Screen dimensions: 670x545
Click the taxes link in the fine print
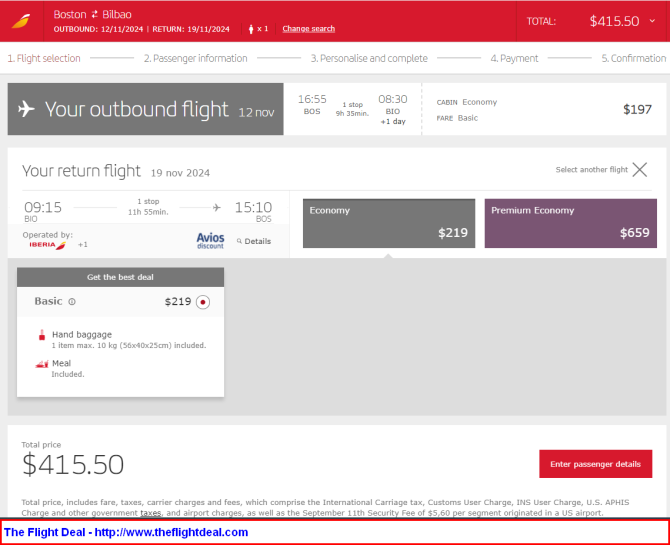pyautogui.click(x=151, y=513)
